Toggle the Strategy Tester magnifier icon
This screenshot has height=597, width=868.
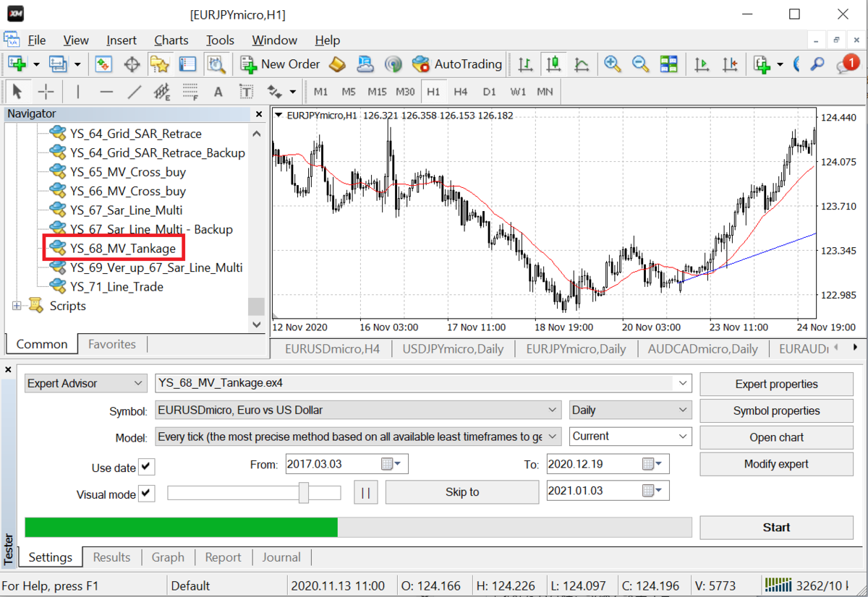point(216,64)
